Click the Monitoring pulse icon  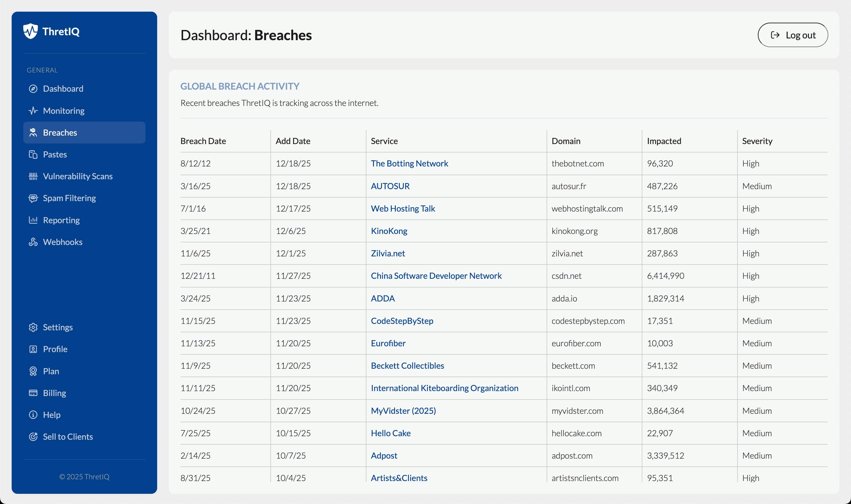tap(33, 111)
